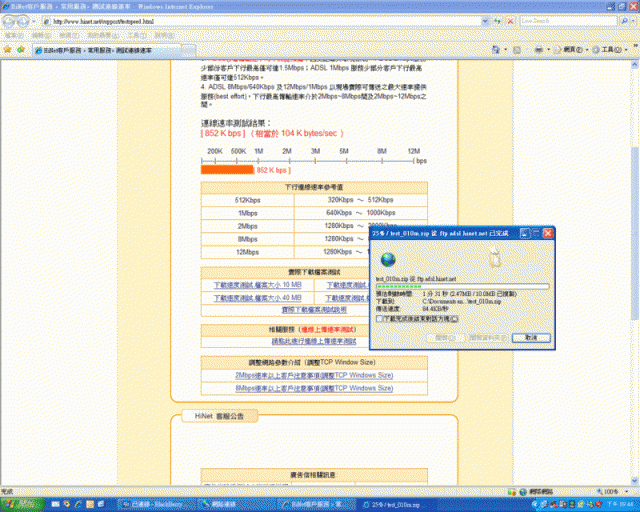The height and width of the screenshot is (512, 640).
Task: Click the HiNet 客服公告 section header
Action: pyautogui.click(x=219, y=416)
